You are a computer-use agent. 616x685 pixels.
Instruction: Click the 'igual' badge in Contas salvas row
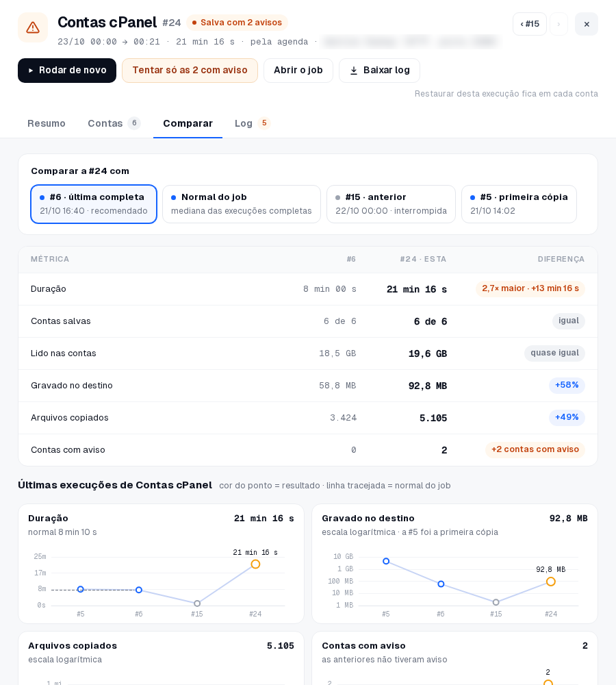(x=568, y=321)
